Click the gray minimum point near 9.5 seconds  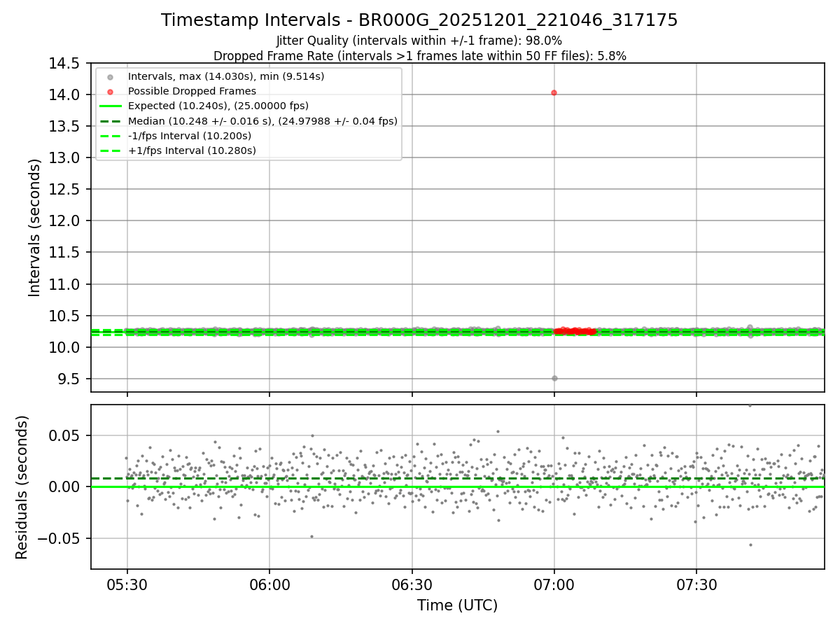coord(554,378)
